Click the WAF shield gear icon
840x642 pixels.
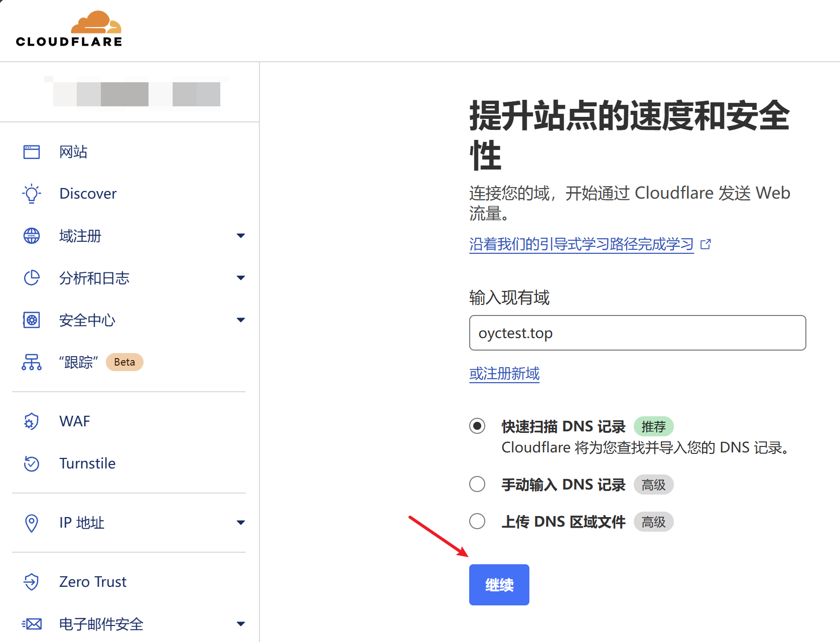(x=32, y=421)
